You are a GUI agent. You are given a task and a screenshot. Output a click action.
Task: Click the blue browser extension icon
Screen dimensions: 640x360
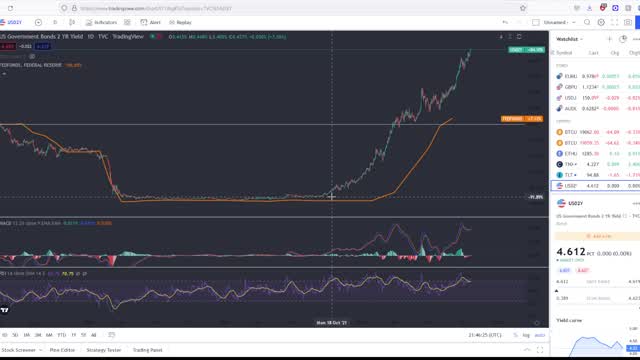[615, 8]
